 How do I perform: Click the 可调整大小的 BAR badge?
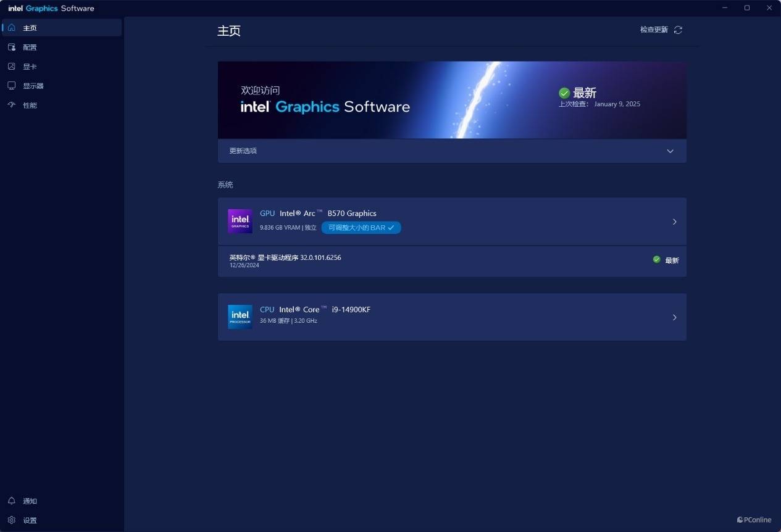pyautogui.click(x=361, y=228)
